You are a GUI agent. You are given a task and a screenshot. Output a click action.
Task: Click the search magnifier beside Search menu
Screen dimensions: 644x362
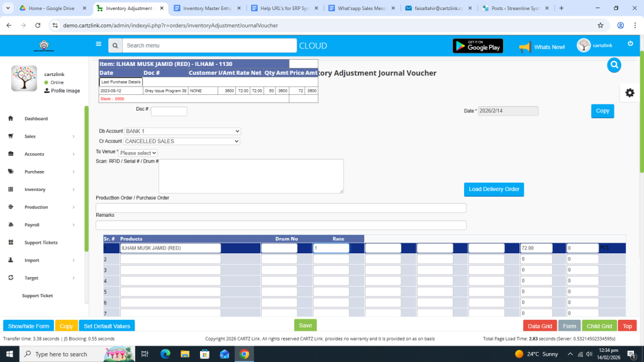114,46
